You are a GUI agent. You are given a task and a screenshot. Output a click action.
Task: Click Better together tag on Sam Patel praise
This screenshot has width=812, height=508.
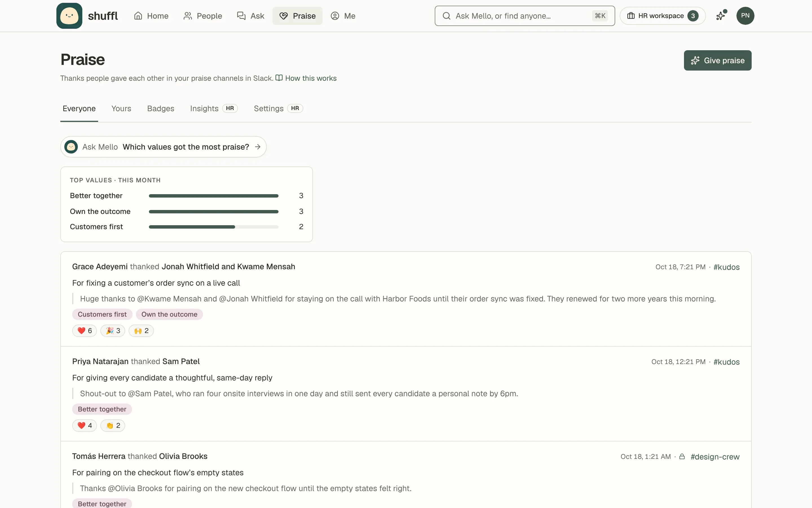(102, 409)
